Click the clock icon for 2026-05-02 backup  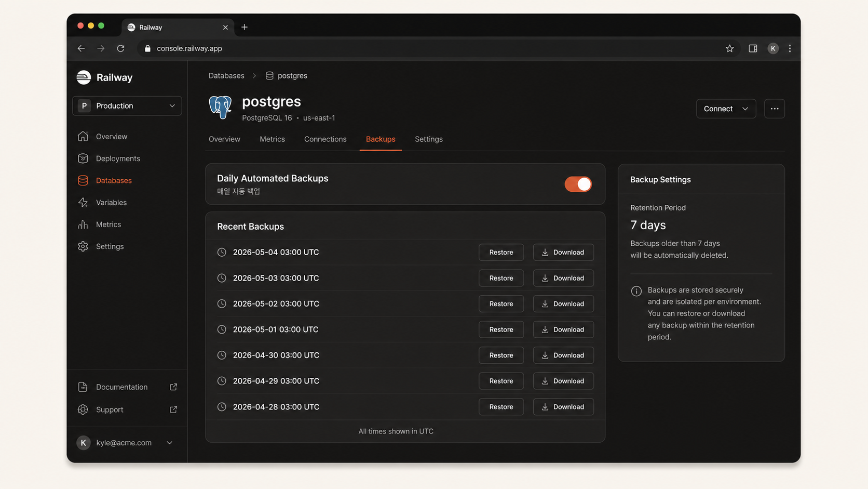222,303
